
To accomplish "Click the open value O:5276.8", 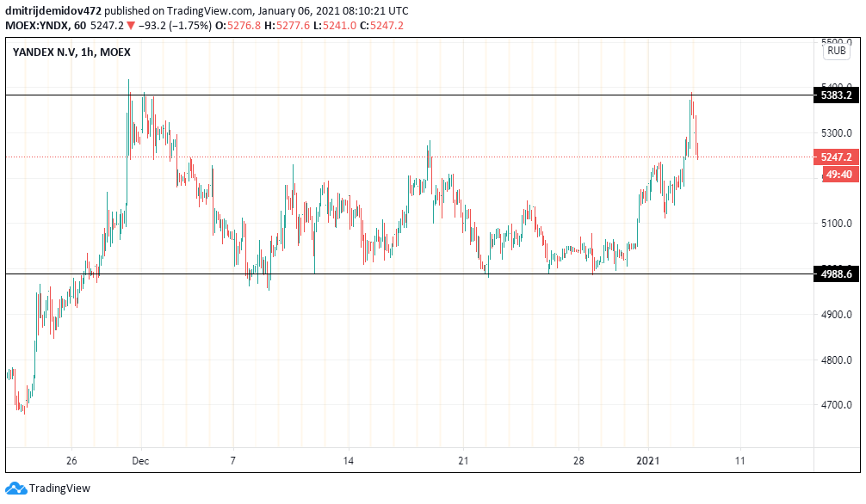I will tap(238, 26).
